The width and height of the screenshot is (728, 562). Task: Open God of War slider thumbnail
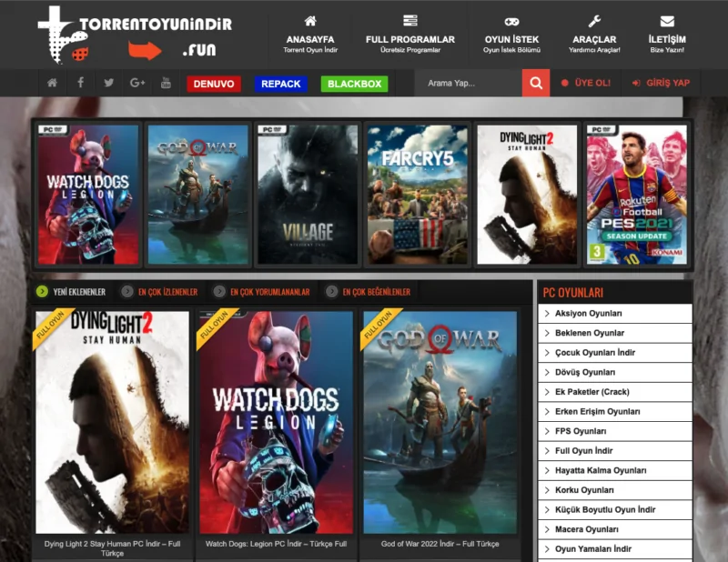tap(197, 195)
